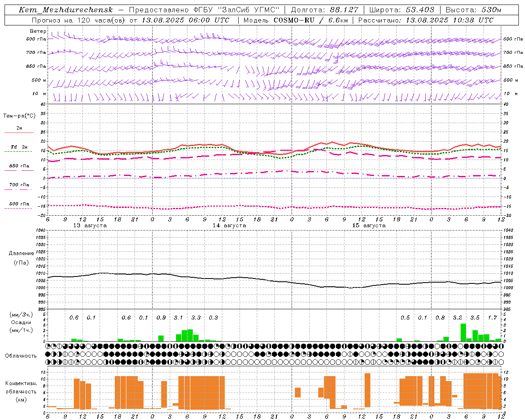The width and height of the screenshot is (525, 420).
Task: Click the Высота: 530м value
Action: [x=473, y=10]
